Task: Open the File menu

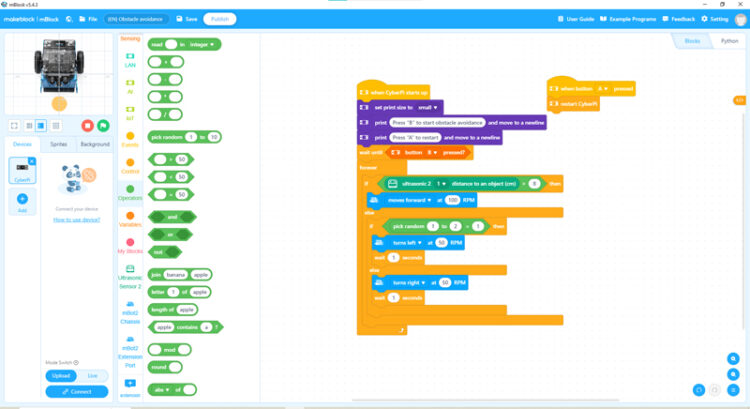Action: (87, 18)
